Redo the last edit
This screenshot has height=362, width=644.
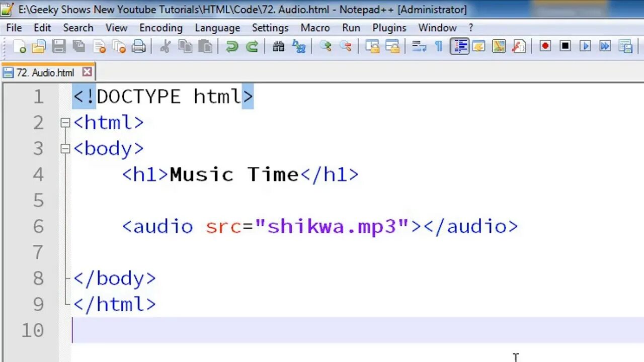[252, 46]
